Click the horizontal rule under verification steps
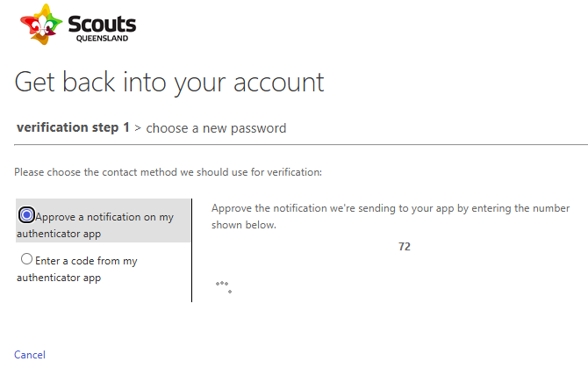This screenshot has width=588, height=376. pyautogui.click(x=301, y=144)
